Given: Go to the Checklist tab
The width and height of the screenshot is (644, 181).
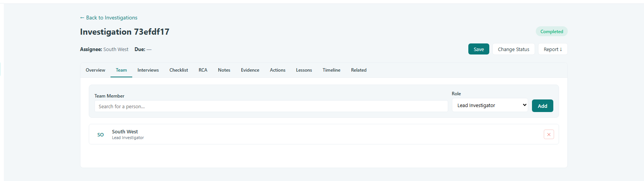Looking at the screenshot, I should (x=179, y=70).
